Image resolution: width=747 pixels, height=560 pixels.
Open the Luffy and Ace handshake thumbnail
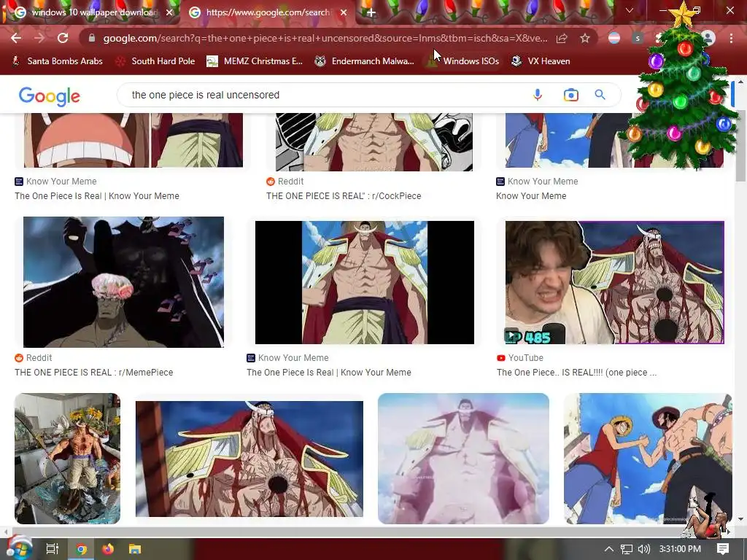(x=648, y=459)
